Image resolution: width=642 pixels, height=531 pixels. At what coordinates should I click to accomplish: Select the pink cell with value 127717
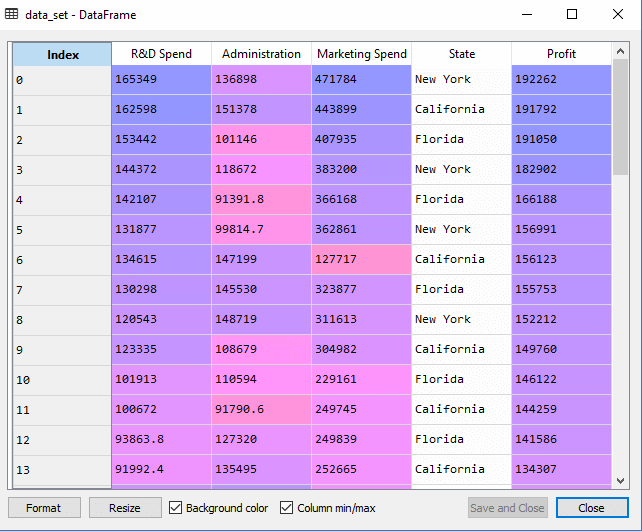(361, 260)
